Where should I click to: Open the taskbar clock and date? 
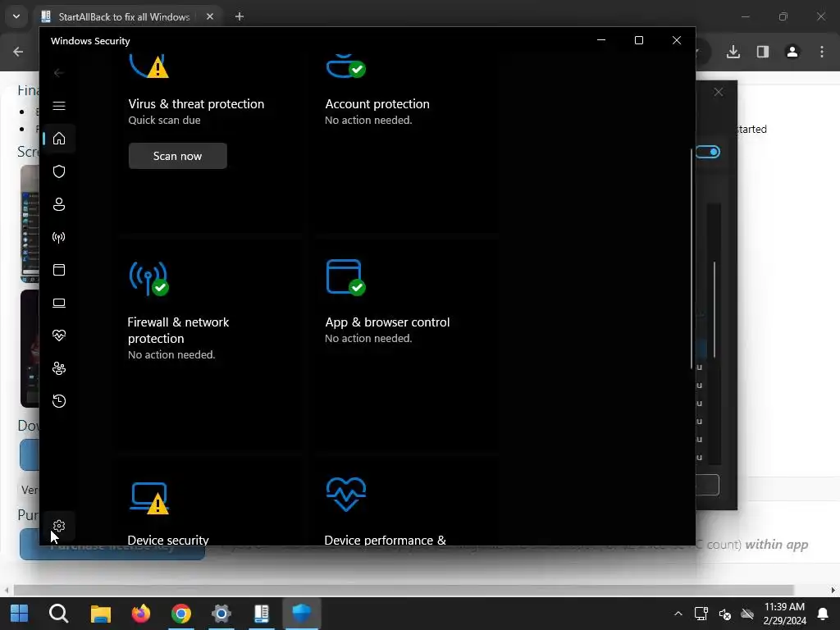point(785,614)
